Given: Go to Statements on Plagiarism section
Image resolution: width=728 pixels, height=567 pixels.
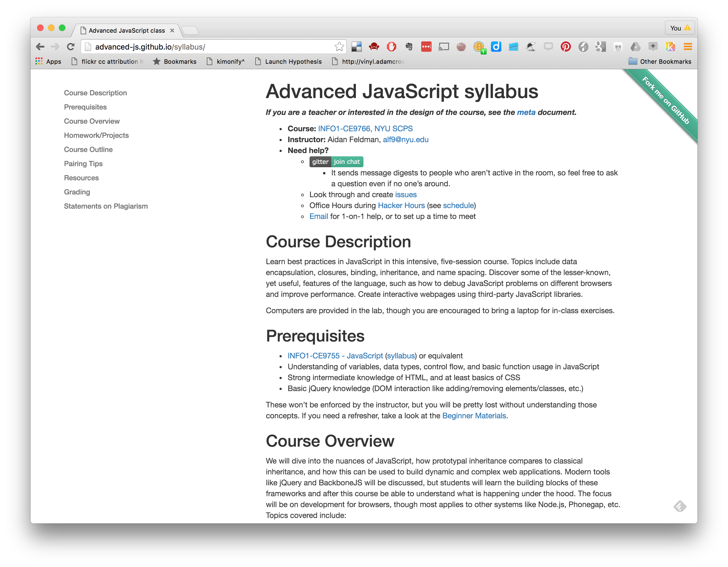Looking at the screenshot, I should tap(106, 206).
